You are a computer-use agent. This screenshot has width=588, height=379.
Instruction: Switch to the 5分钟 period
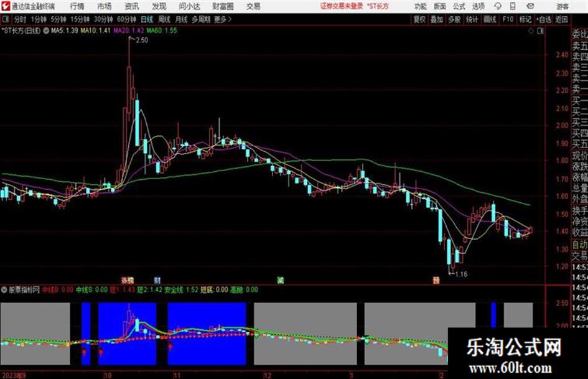(x=58, y=19)
